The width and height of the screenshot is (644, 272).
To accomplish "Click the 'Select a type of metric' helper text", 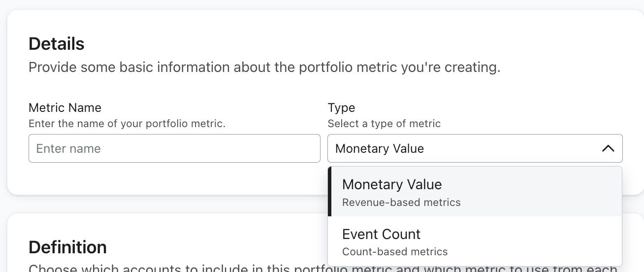I will tap(384, 124).
